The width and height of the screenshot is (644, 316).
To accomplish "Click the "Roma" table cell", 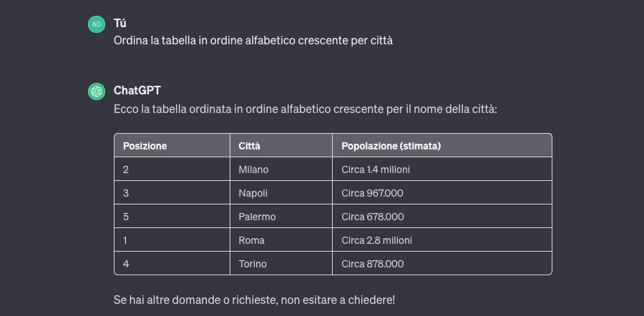I will [251, 240].
